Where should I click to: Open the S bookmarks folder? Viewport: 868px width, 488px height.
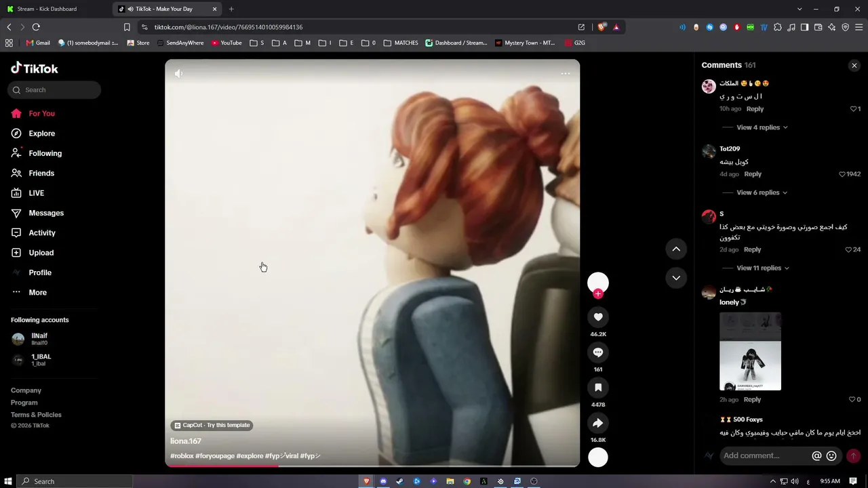point(257,43)
